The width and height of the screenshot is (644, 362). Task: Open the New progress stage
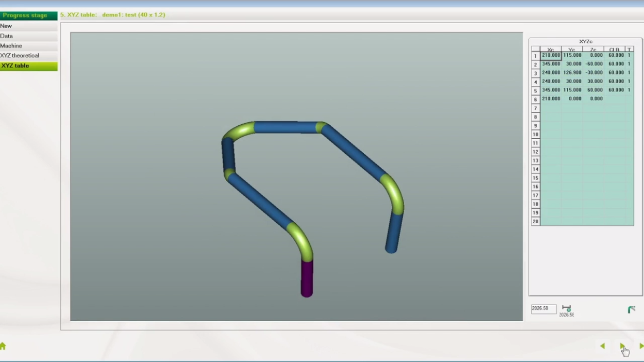(x=29, y=26)
